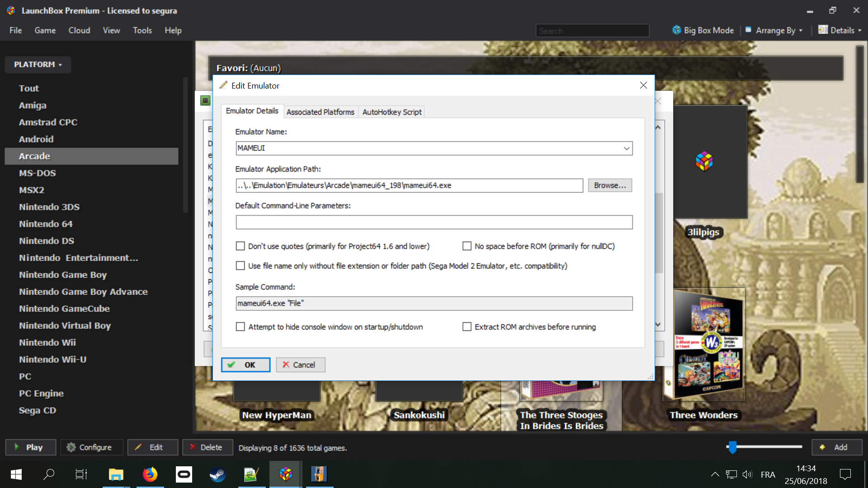Open the white rounded-rectangle app in taskbar
Screen dimensions: 868x488
click(184, 474)
